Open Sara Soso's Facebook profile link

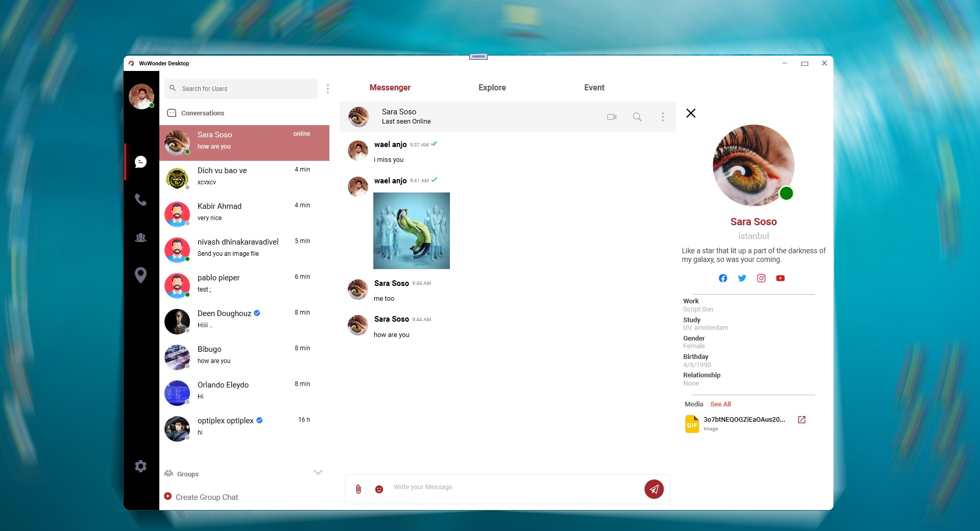coord(723,278)
